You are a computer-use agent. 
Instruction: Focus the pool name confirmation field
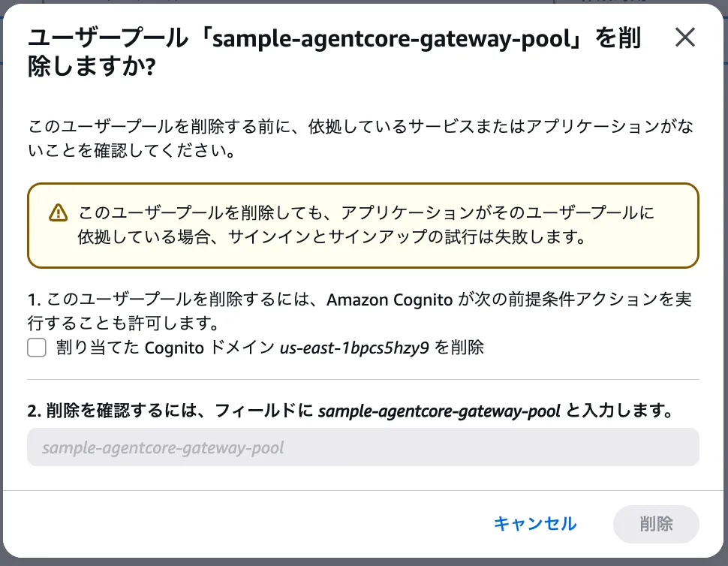click(x=362, y=447)
